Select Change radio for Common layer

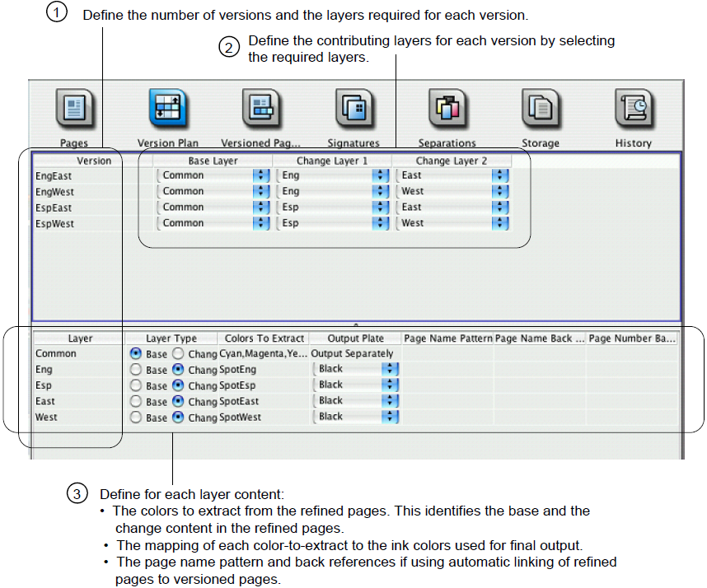point(178,354)
